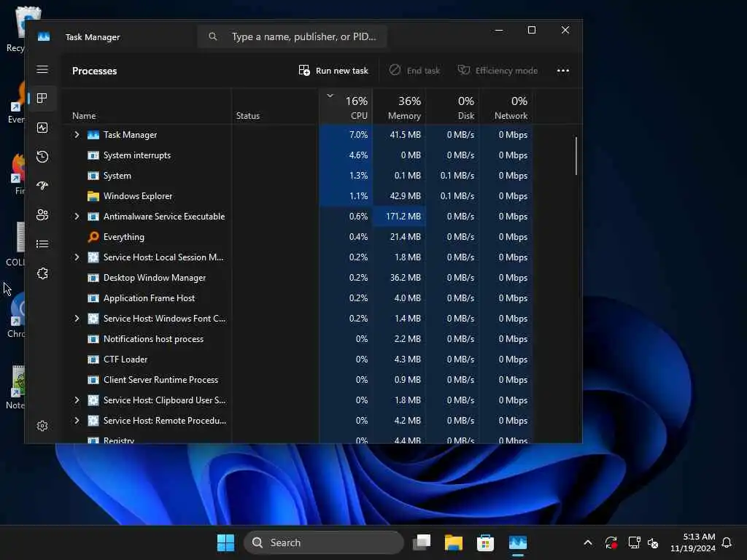Sort processes by CPU column header
Screen dimensions: 747x560
coord(346,108)
